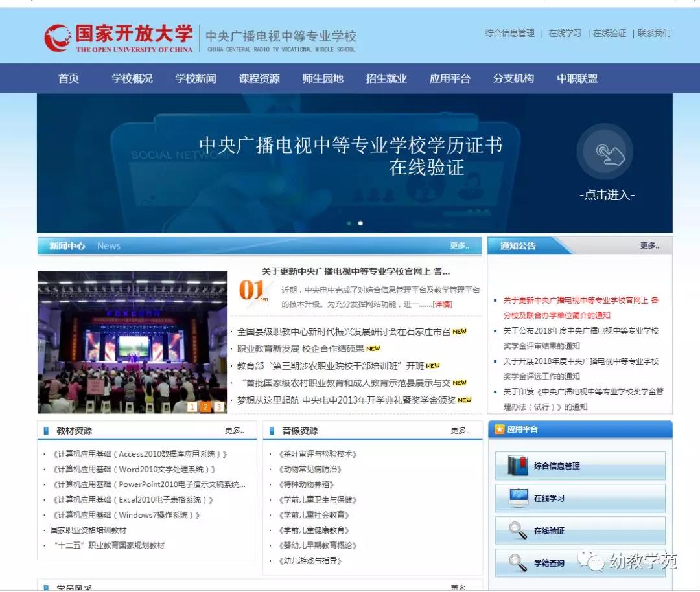Screen dimensions: 700x592
Task: Open the 学校新闻 navigation item
Action: coord(196,78)
